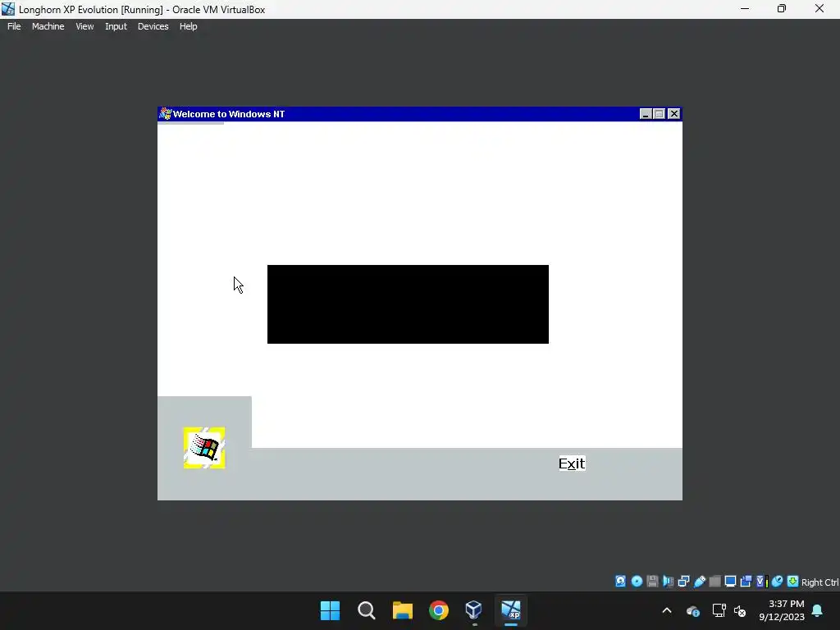The height and width of the screenshot is (630, 840).
Task: Restore down the VirtualBox window
Action: click(782, 8)
